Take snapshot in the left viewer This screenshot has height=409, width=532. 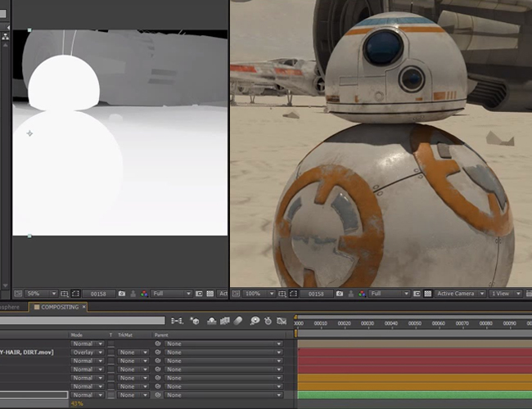122,294
